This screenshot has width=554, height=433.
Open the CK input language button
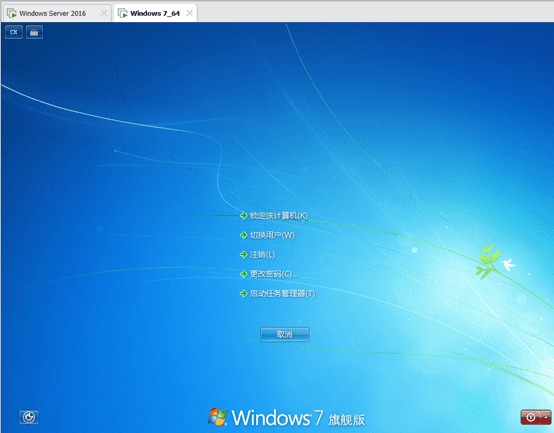(14, 32)
